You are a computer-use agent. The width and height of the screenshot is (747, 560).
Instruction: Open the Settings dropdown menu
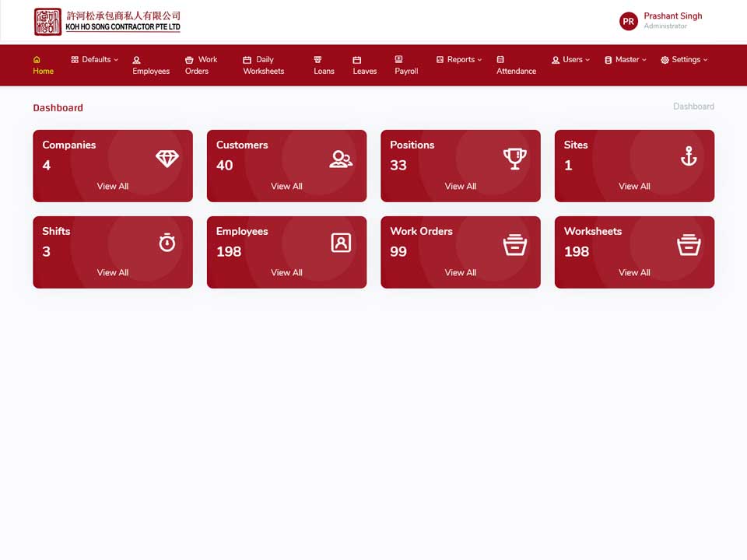tap(684, 60)
